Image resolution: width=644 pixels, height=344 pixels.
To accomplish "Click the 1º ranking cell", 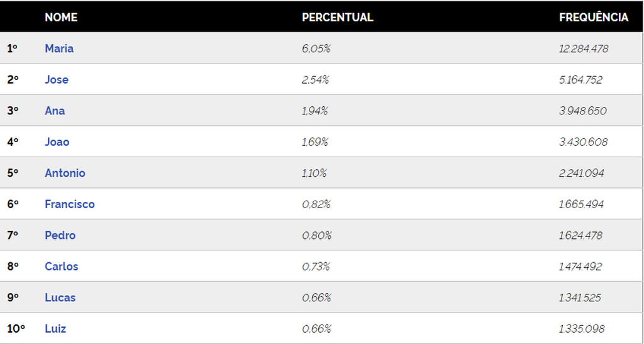I will tap(13, 48).
